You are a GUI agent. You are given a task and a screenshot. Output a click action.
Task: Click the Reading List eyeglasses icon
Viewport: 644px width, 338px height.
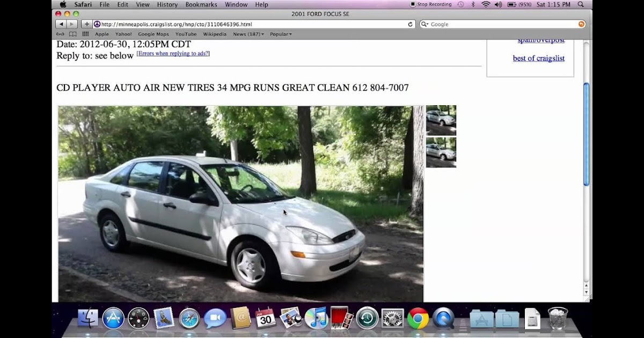pyautogui.click(x=61, y=34)
